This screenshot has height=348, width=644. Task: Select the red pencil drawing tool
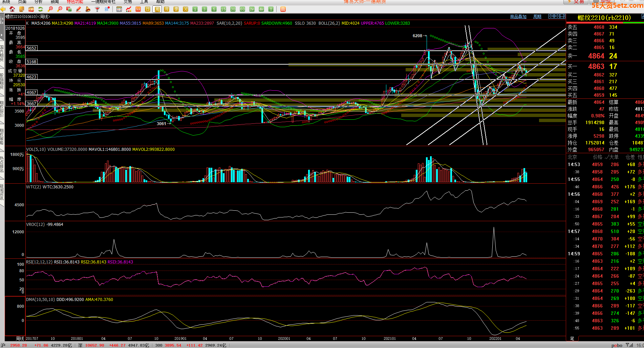pos(79,9)
